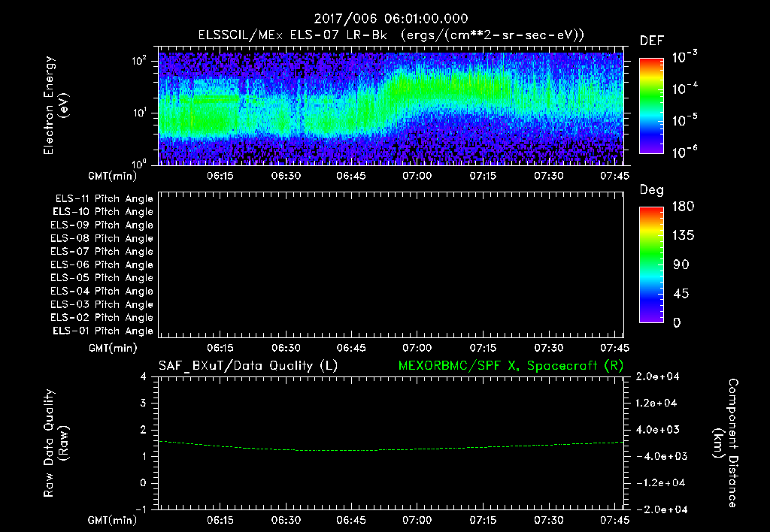Click the -1 tick on Raw Data Quality axis
The width and height of the screenshot is (770, 532).
[141, 509]
